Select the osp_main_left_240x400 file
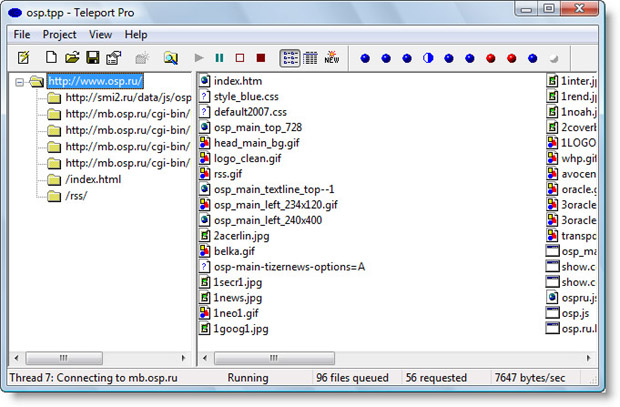620x407 pixels. point(268,220)
